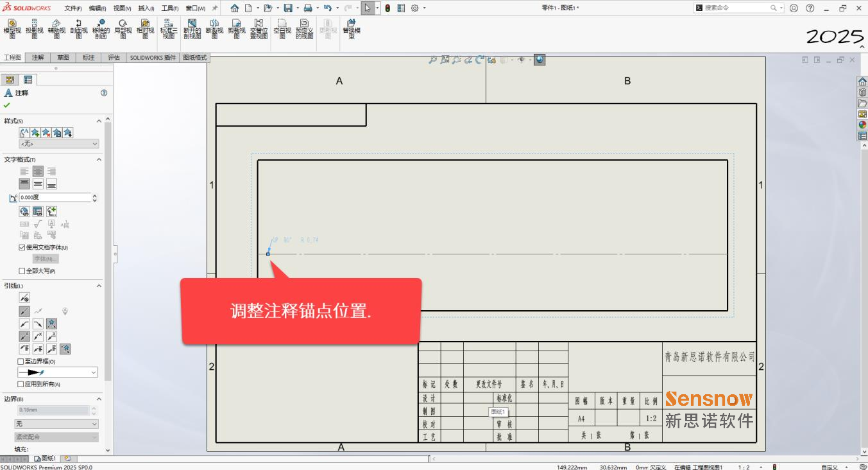Click the 模型视图 (Model View) tool
Screen dimensions: 868x470
coord(12,29)
